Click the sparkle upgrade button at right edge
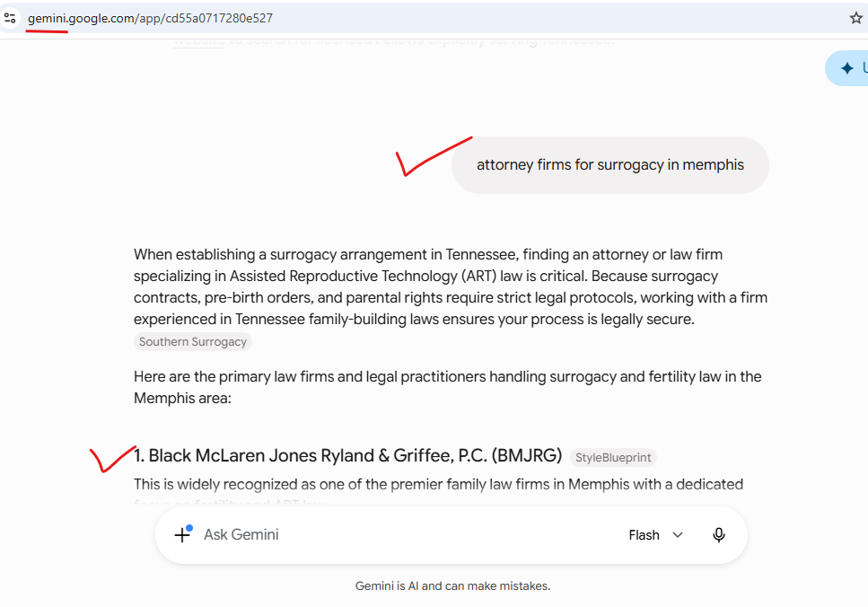Screen dimensions: 868x607 [847, 68]
